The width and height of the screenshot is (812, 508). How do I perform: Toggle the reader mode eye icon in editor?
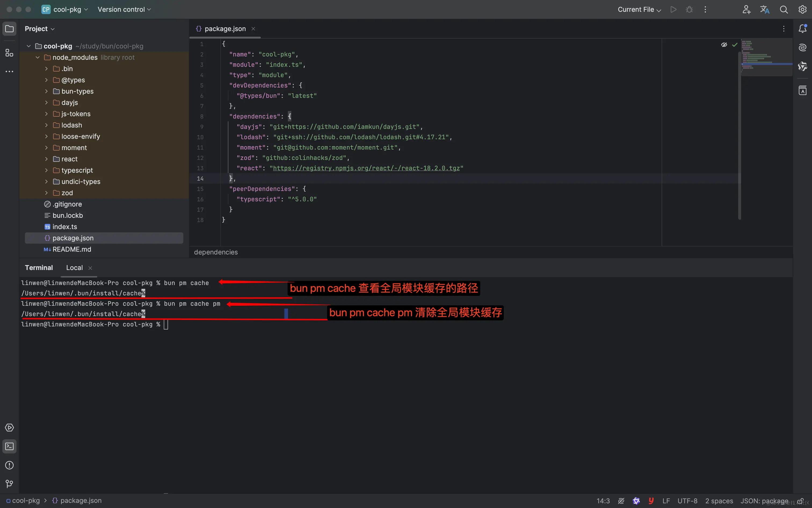[724, 44]
